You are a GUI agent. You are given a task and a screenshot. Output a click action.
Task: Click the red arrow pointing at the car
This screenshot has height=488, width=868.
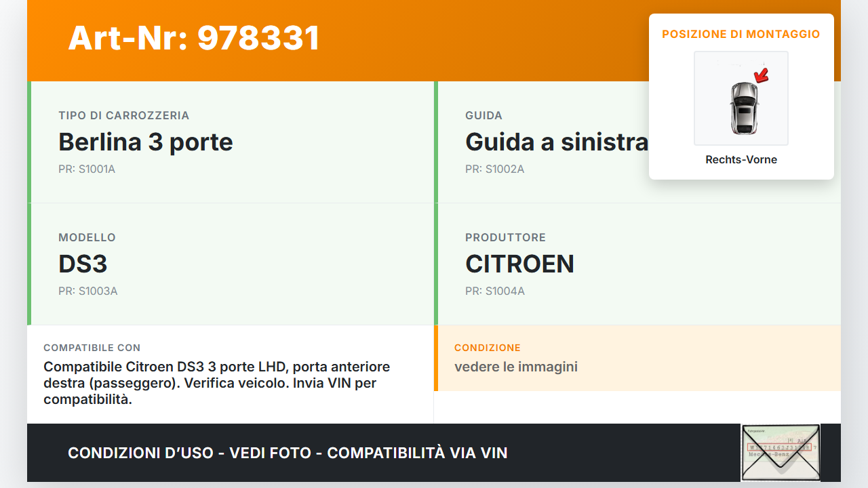coord(762,75)
